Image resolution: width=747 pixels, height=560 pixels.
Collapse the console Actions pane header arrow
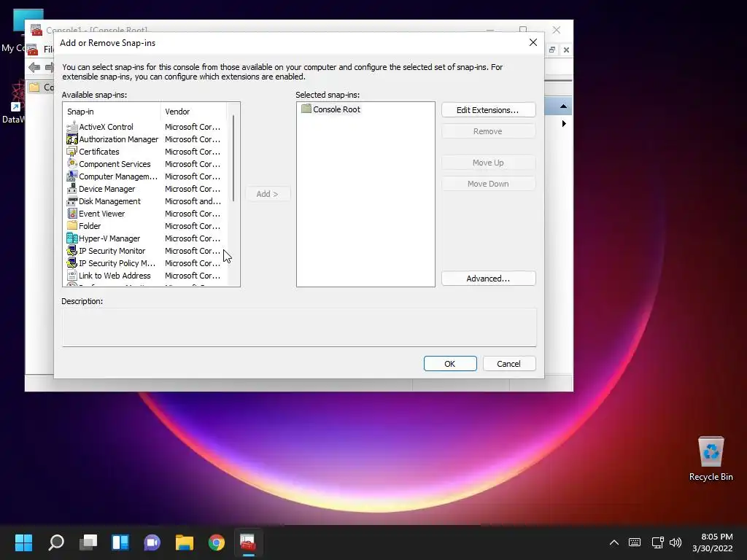(x=563, y=106)
